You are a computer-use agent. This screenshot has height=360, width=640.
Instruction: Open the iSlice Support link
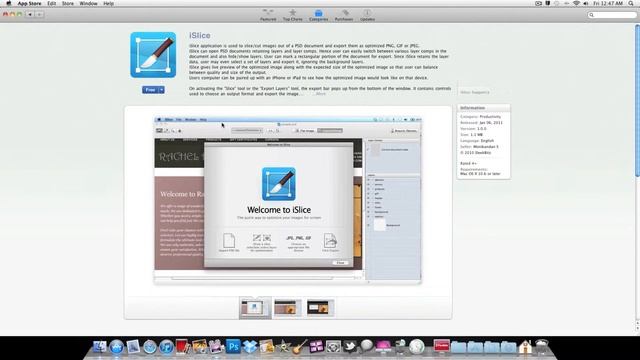[x=475, y=92]
